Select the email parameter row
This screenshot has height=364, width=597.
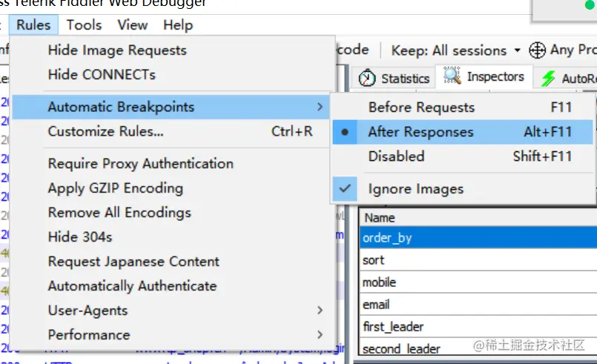pos(478,304)
